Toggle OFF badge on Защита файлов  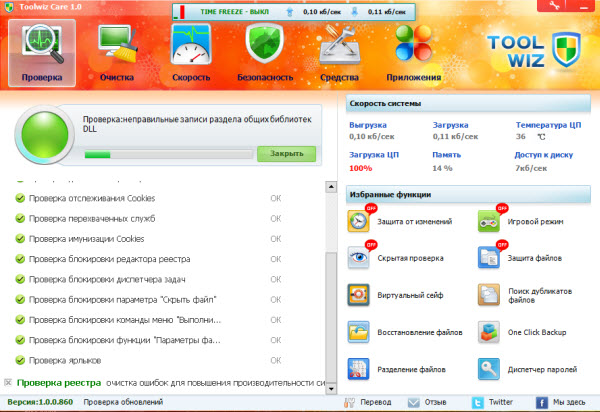(x=502, y=245)
